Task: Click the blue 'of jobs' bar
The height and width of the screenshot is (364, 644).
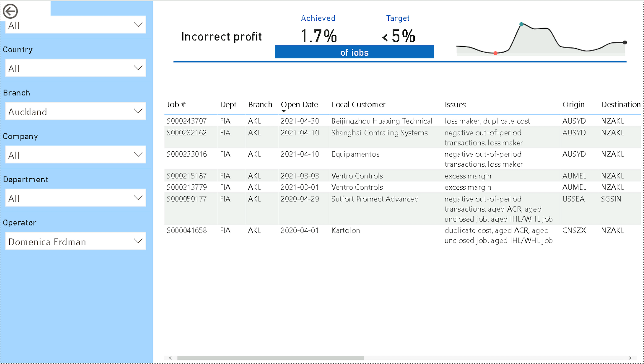Action: point(354,52)
